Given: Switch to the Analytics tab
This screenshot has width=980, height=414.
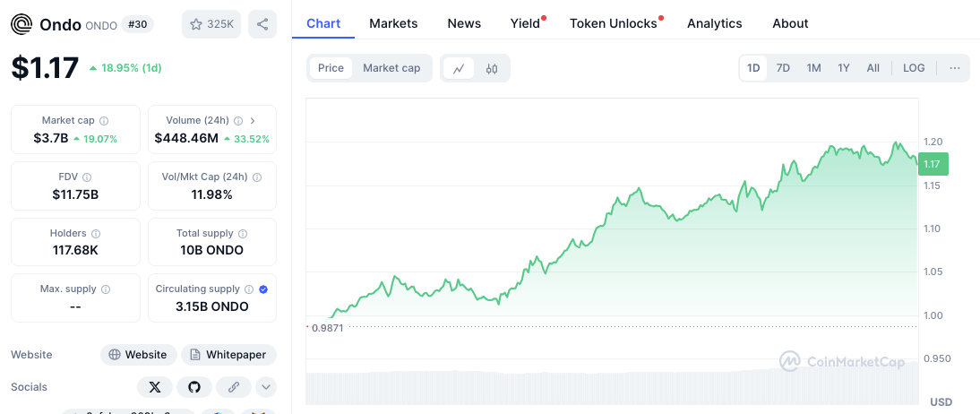Looking at the screenshot, I should (714, 24).
